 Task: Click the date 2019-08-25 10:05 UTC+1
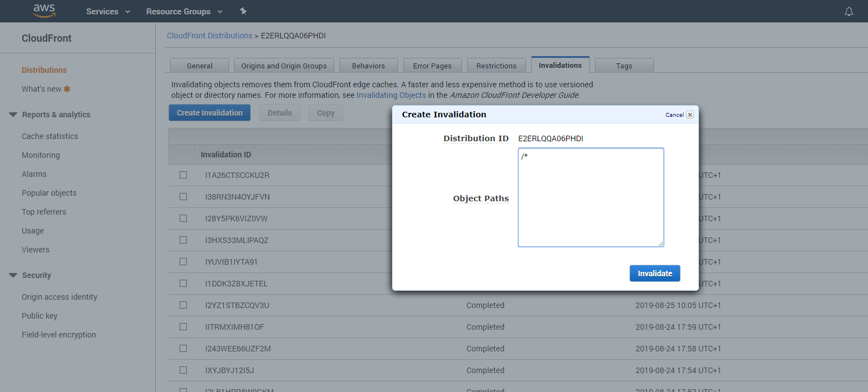click(678, 305)
